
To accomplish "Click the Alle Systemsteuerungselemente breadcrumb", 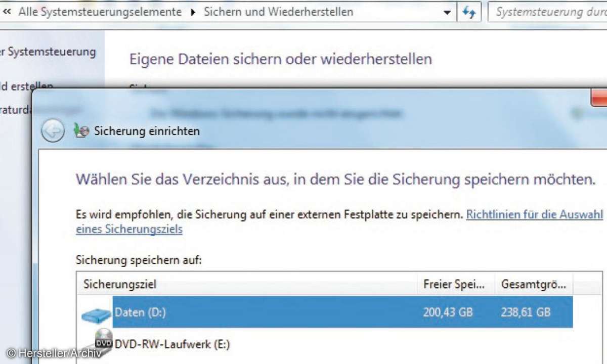I will [100, 12].
